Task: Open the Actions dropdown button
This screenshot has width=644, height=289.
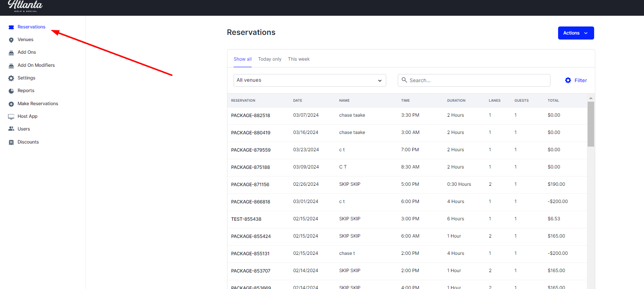Action: point(576,33)
